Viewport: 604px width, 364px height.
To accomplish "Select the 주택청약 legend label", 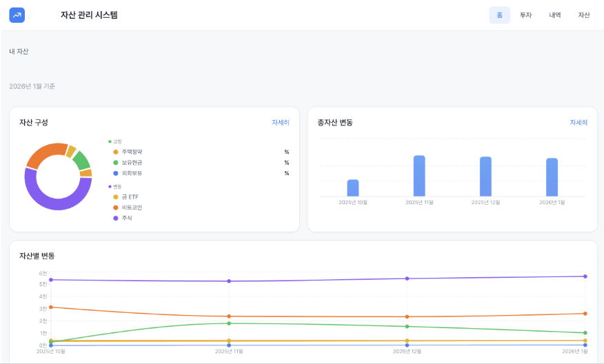I will [132, 152].
